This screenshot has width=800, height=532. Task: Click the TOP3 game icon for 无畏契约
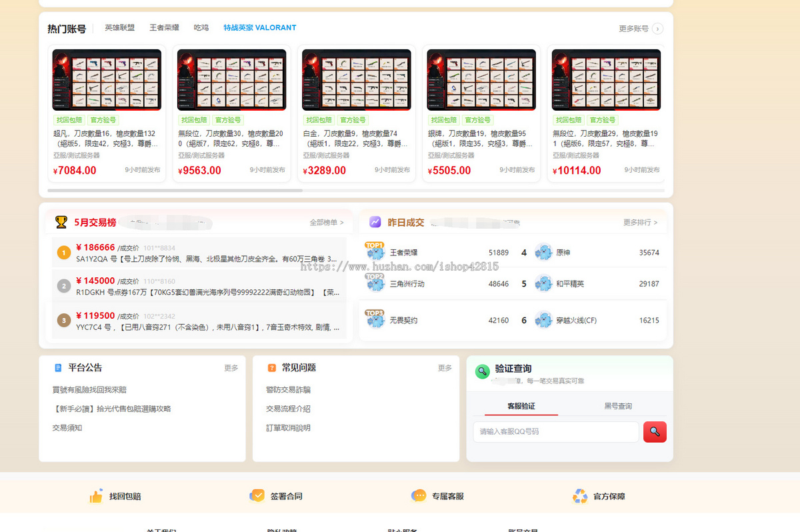[375, 319]
